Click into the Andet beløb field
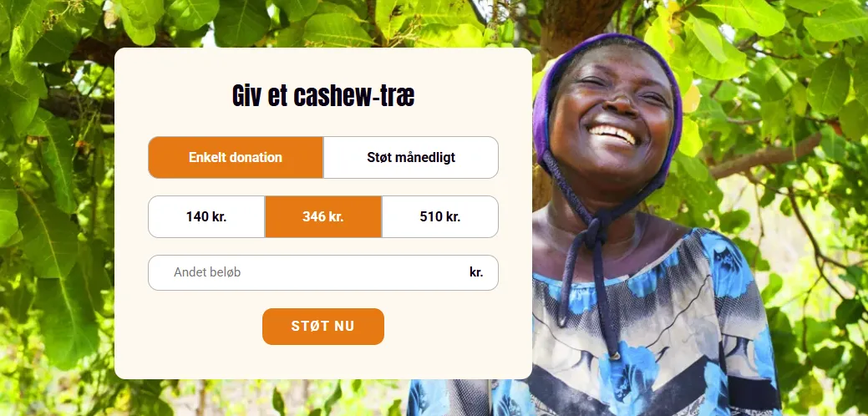 coord(323,272)
